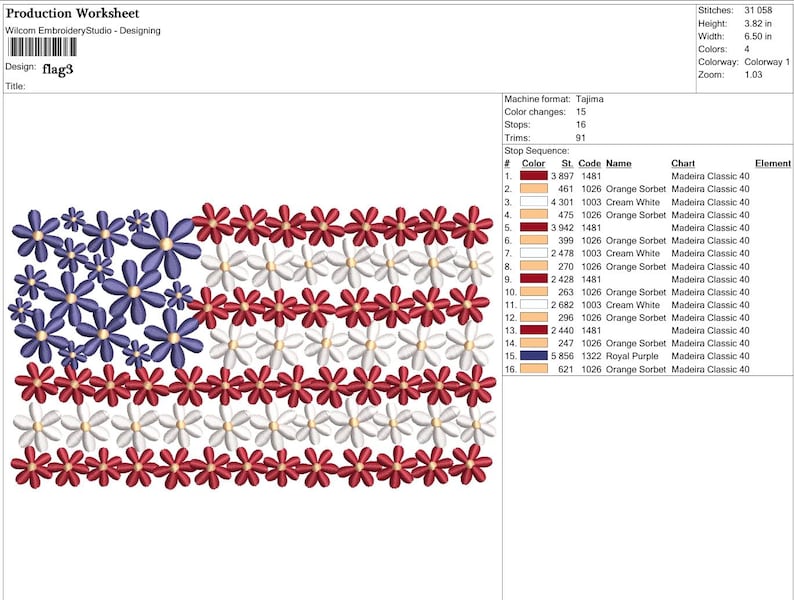Click the Machine format Tajima value
Image resolution: width=794 pixels, height=600 pixels.
pyautogui.click(x=589, y=99)
